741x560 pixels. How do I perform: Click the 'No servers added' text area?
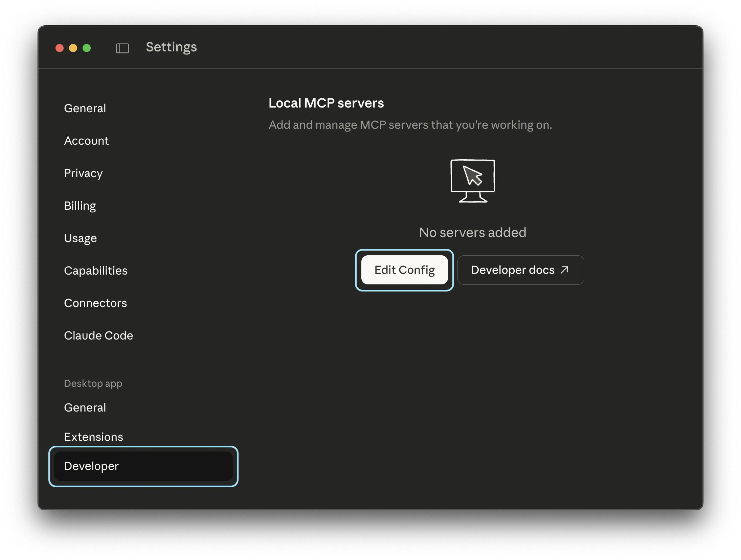(x=472, y=232)
